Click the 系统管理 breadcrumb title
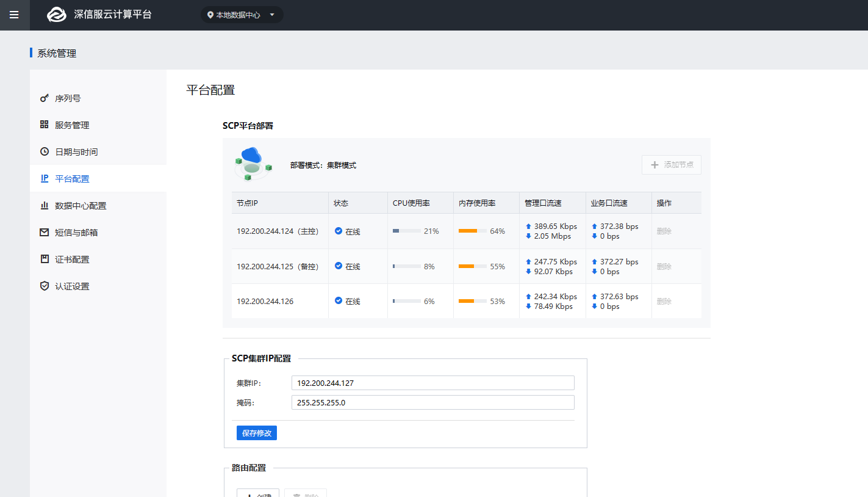 pyautogui.click(x=57, y=53)
